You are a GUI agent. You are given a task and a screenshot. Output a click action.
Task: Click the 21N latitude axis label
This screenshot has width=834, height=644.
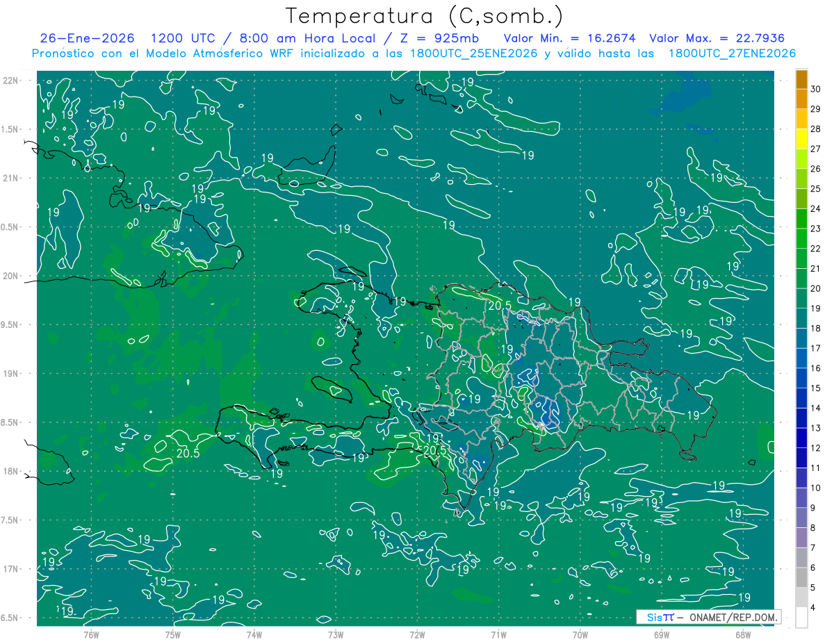(x=10, y=178)
